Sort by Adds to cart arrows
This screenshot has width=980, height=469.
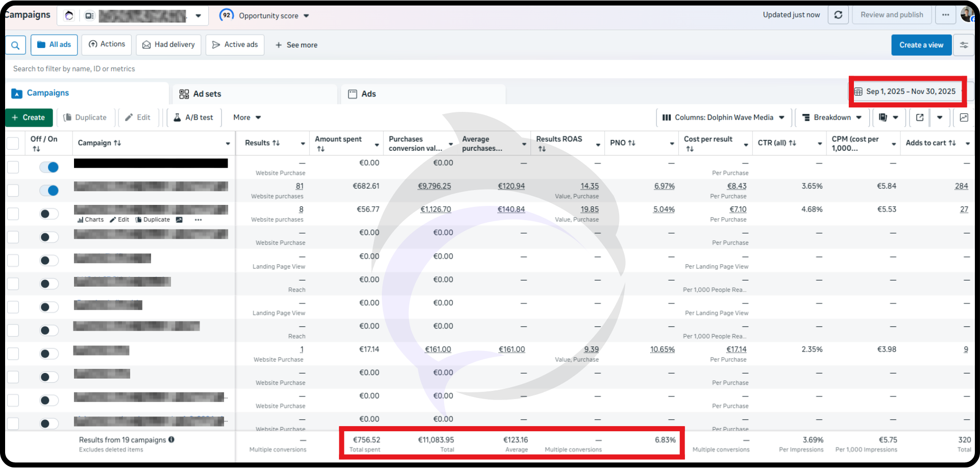[952, 143]
